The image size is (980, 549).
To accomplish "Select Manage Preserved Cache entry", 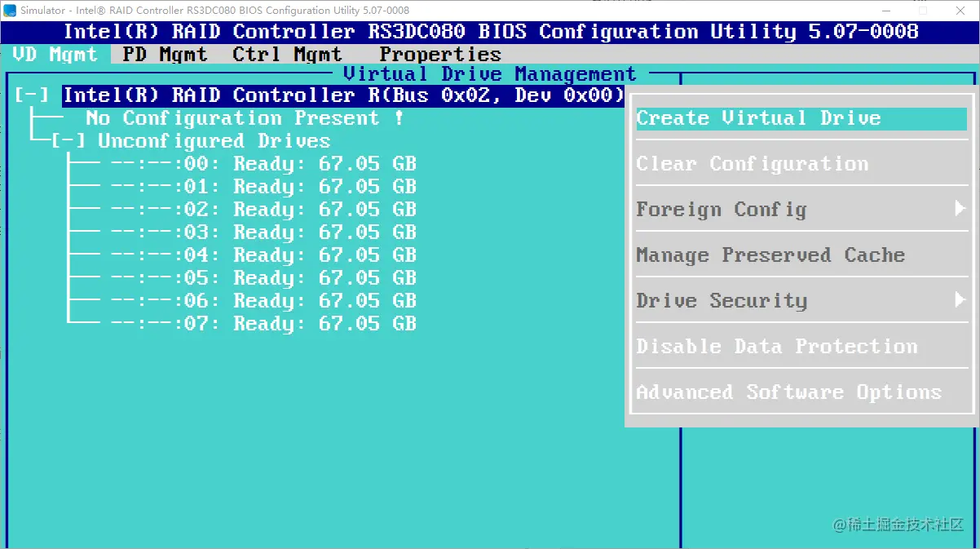I will (x=770, y=255).
